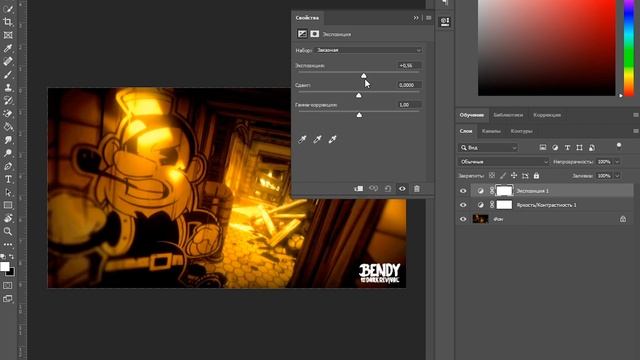The width and height of the screenshot is (640, 360).
Task: View previous state of the adjustment
Action: 373,189
